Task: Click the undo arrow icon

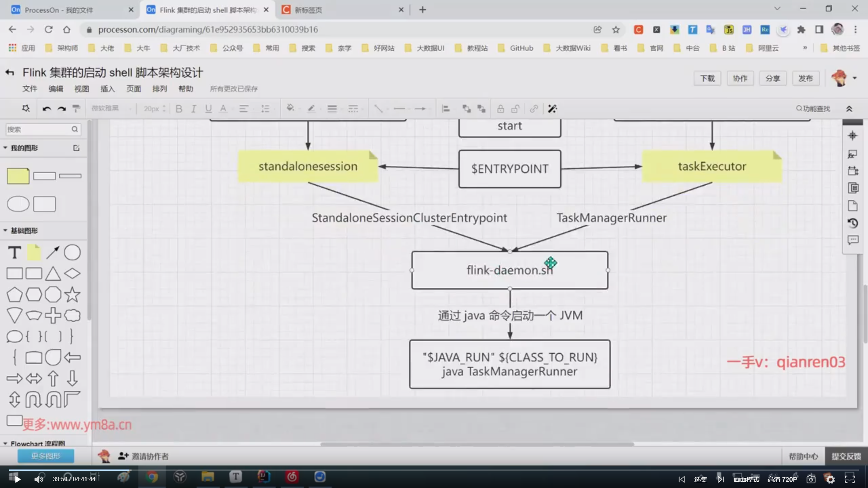Action: point(47,109)
